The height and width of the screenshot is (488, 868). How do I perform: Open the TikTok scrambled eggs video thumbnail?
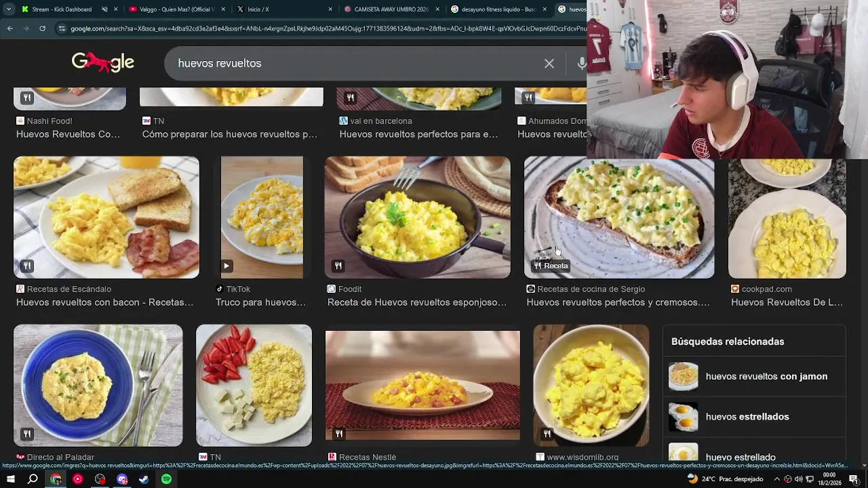point(262,217)
